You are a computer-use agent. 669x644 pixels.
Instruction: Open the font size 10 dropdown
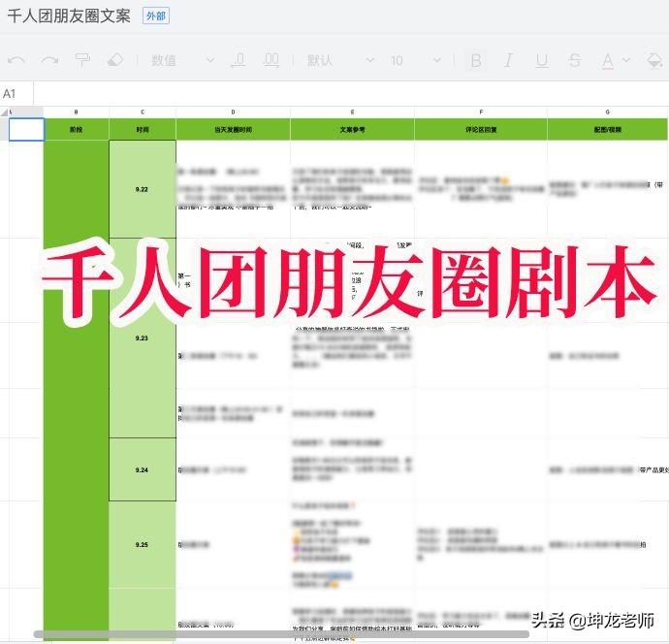point(415,60)
